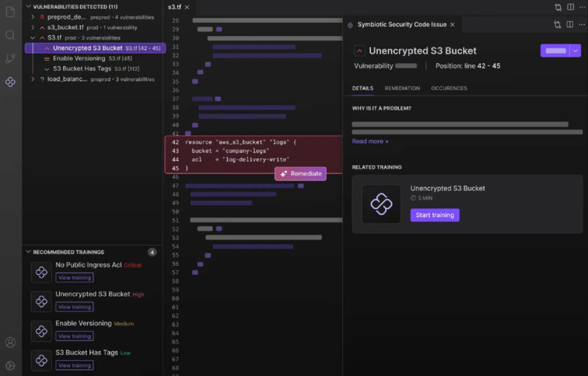
Task: Click the split editor icon at top right
Action: [x=570, y=7]
